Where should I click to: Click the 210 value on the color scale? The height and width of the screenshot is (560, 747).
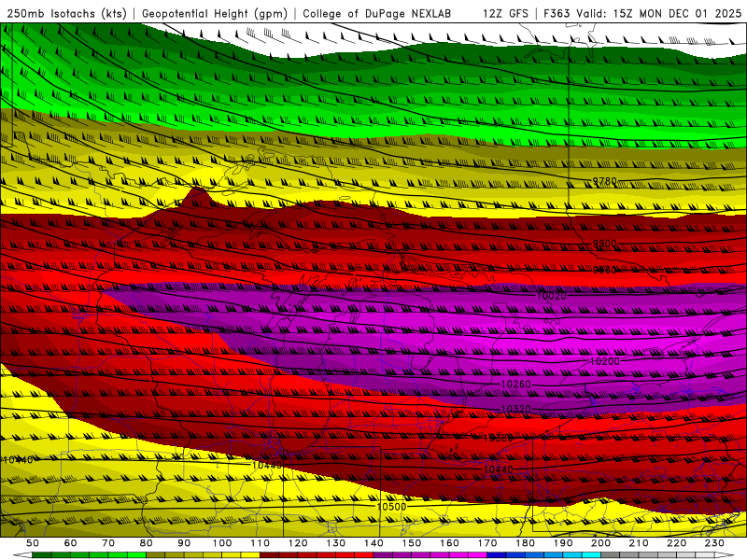coord(639,543)
